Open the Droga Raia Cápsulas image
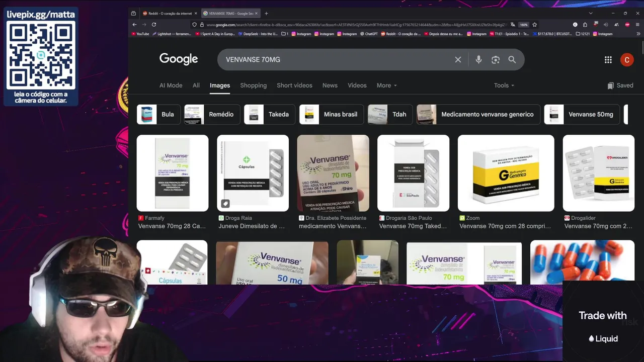 click(253, 173)
